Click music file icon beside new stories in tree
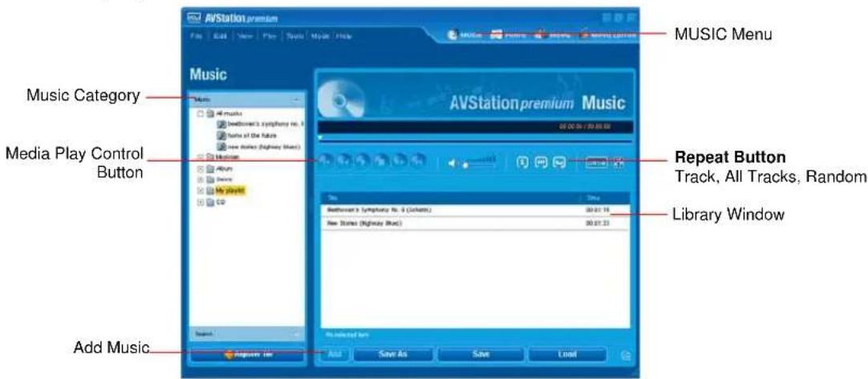868x379 pixels. pos(221,146)
